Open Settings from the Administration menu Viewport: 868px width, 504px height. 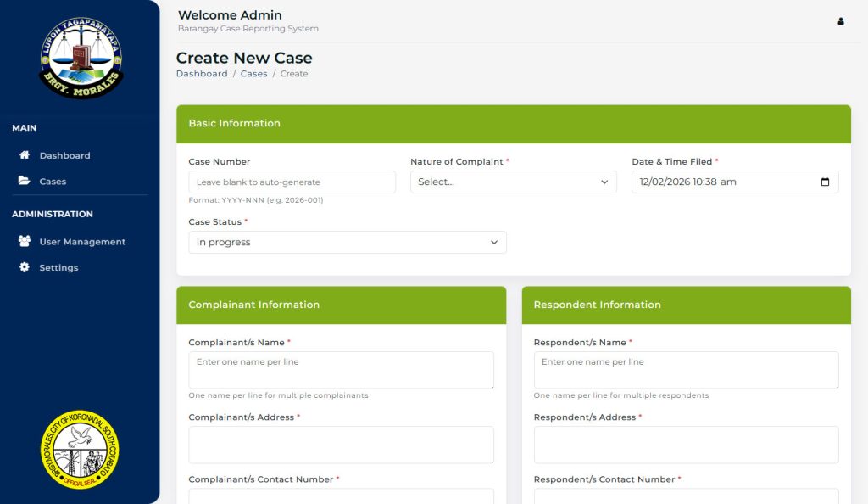coord(58,268)
